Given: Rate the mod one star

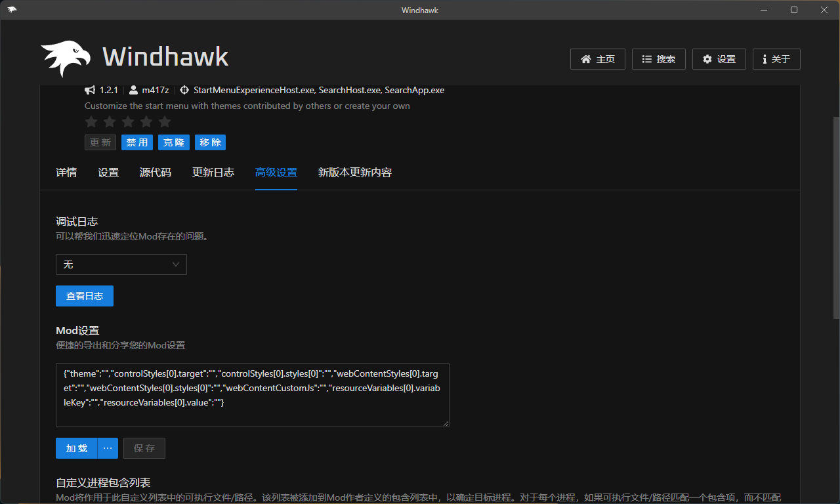Looking at the screenshot, I should tap(91, 121).
